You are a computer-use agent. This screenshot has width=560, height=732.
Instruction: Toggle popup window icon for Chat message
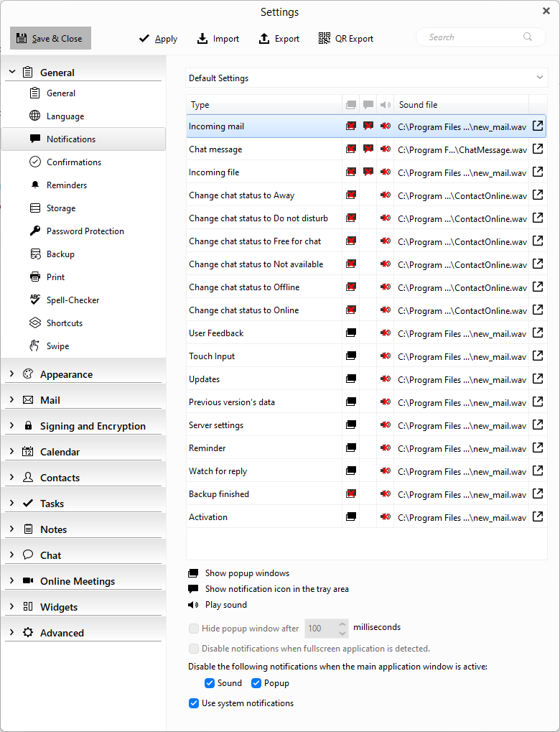click(351, 149)
